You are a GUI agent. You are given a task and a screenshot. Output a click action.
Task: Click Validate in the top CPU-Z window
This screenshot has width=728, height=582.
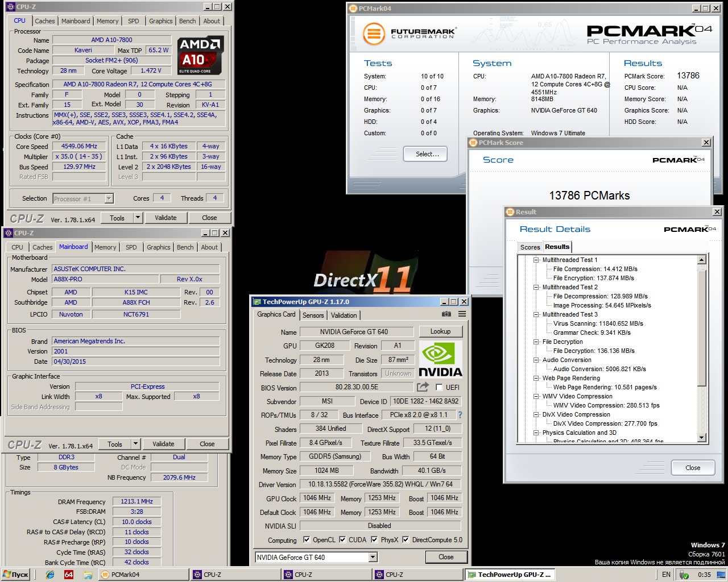166,218
